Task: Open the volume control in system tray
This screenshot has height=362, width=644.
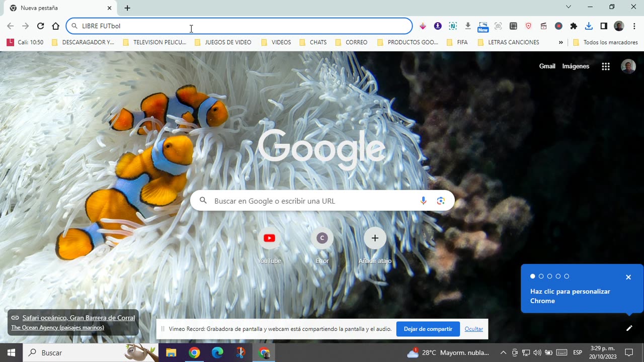Action: coord(537,353)
